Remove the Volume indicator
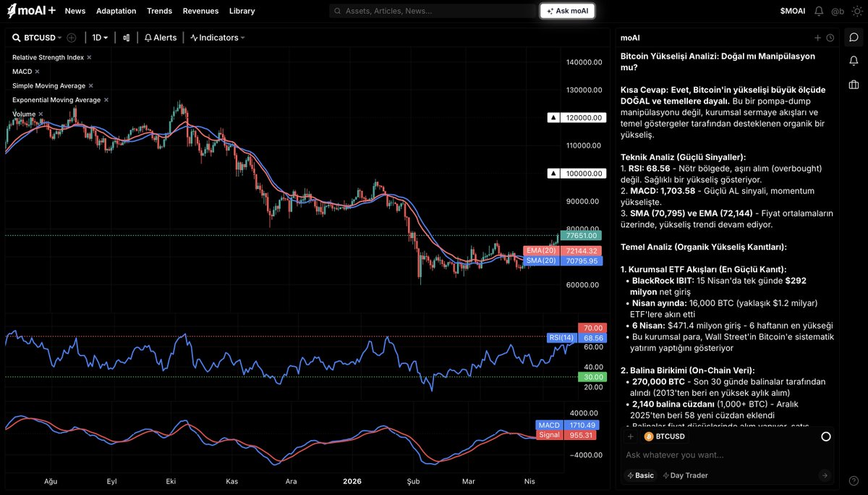Viewport: 868px width, 495px height. pyautogui.click(x=41, y=114)
